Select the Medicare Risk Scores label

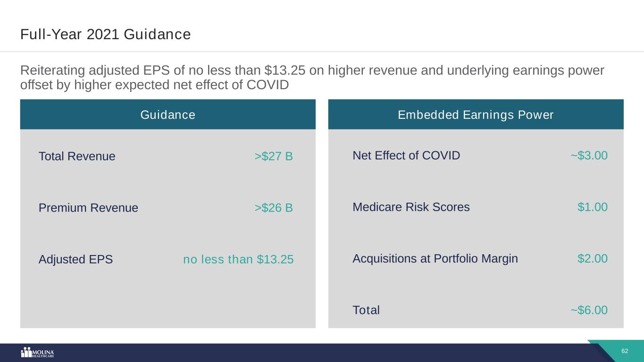[x=411, y=207]
